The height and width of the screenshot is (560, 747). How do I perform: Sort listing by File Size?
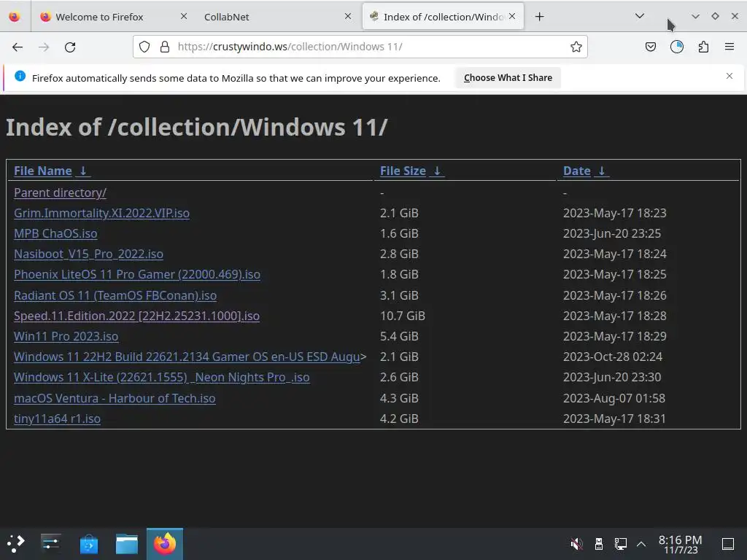tap(403, 171)
